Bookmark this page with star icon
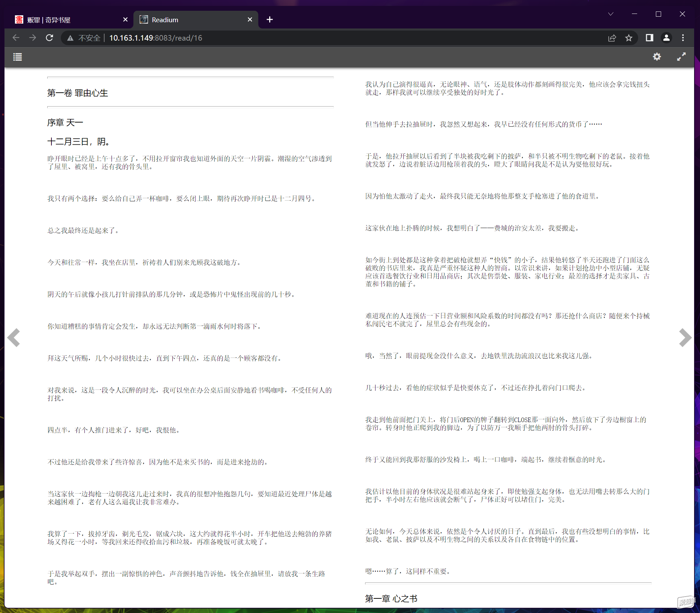700x613 pixels. click(x=628, y=38)
